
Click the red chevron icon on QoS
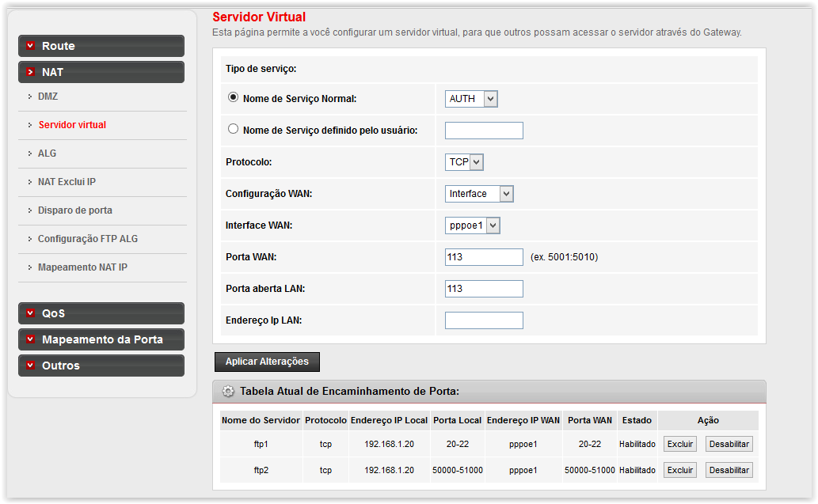(x=31, y=313)
